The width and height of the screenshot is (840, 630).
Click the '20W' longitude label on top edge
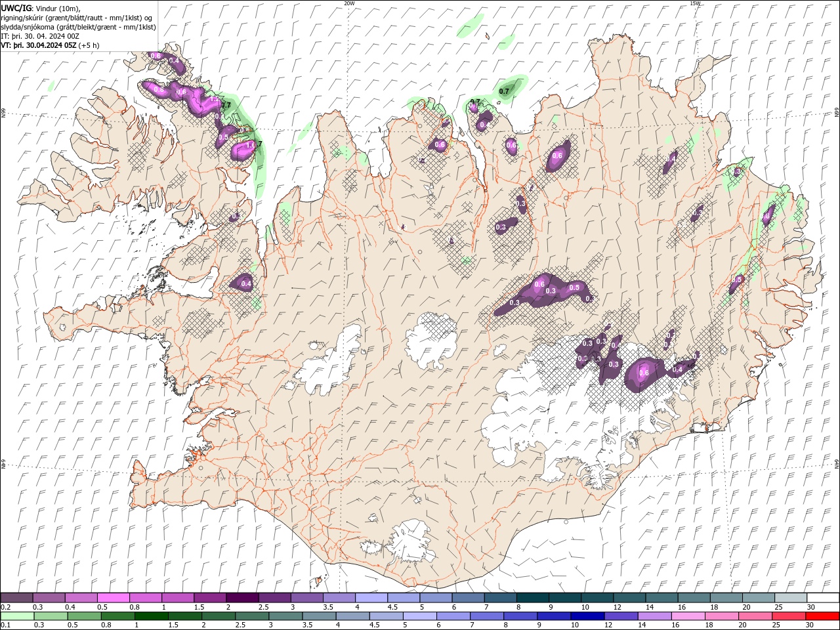tap(349, 3)
